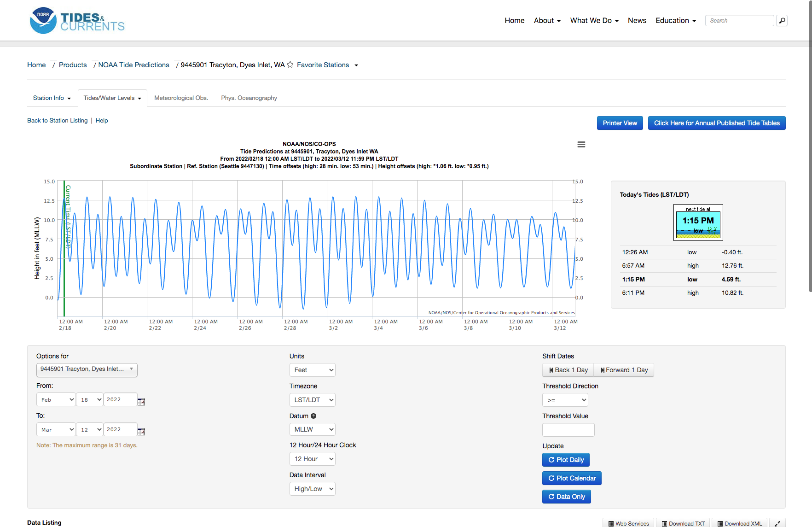The height and width of the screenshot is (527, 812).
Task: Click the favorite star icon beside station name
Action: click(290, 65)
